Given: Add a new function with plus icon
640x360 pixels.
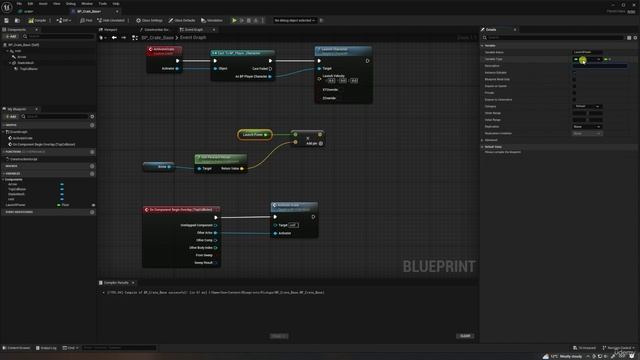Looking at the screenshot, I should (x=92, y=152).
